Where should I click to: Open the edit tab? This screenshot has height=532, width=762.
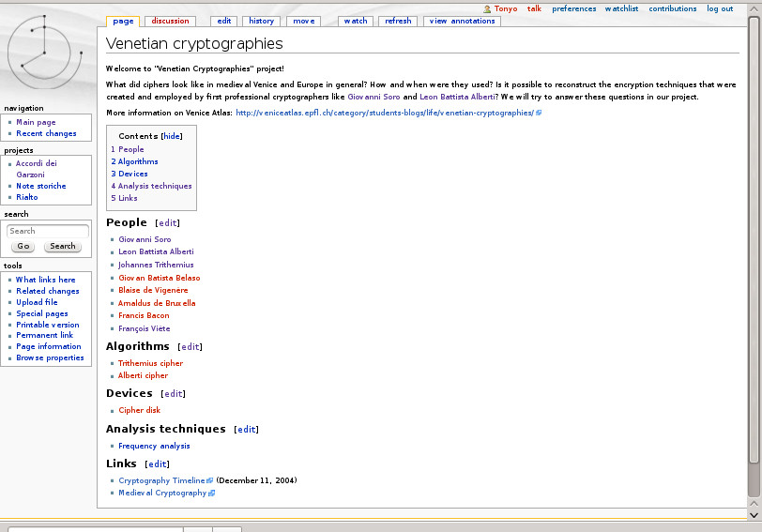tap(224, 21)
